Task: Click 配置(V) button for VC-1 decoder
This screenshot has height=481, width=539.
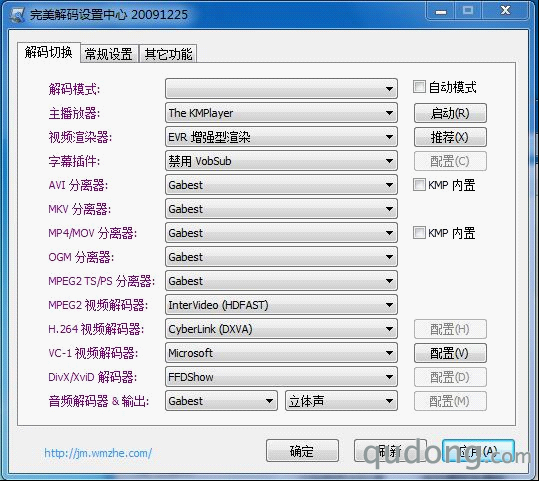Action: 450,353
